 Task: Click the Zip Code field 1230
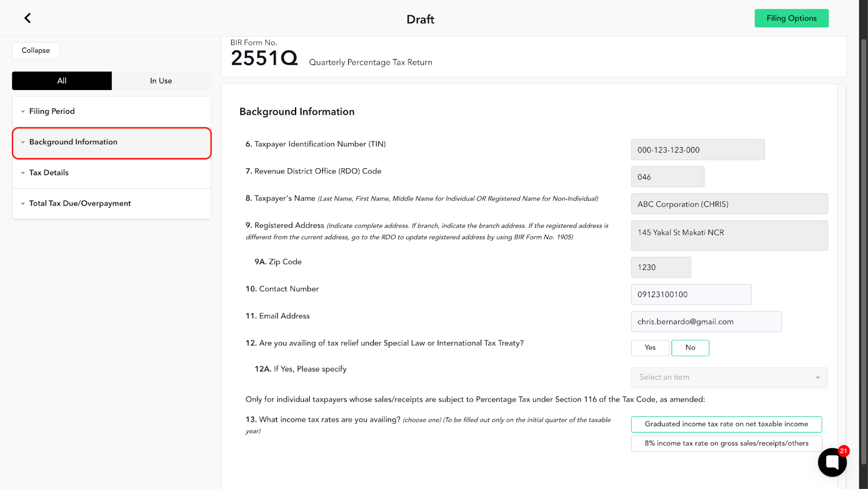(661, 267)
